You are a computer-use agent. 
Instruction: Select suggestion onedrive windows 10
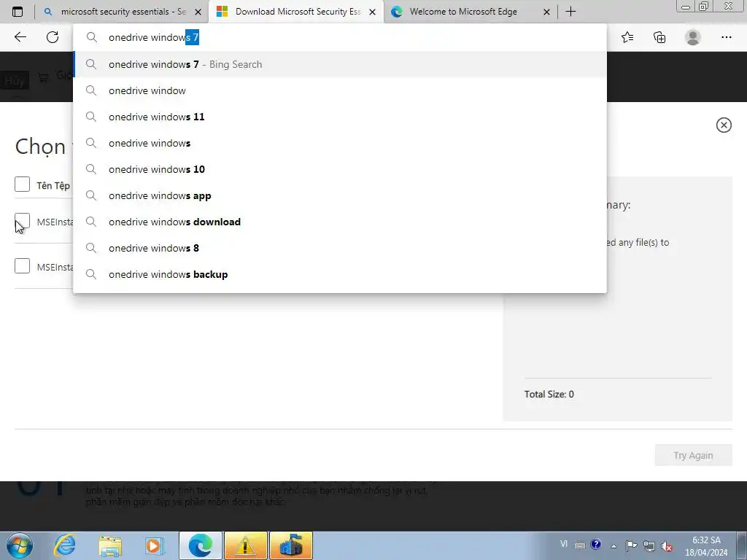click(340, 169)
